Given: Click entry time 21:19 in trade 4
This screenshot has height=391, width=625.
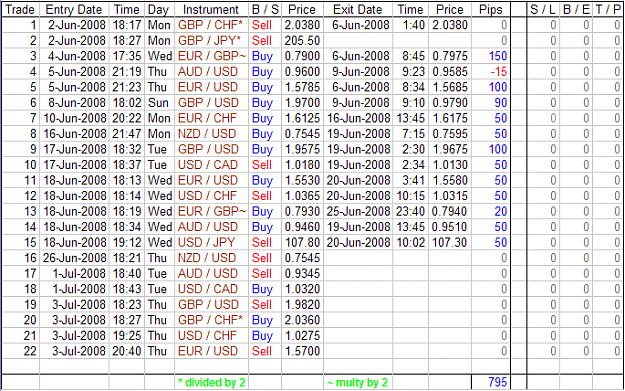Looking at the screenshot, I should click(x=127, y=72).
